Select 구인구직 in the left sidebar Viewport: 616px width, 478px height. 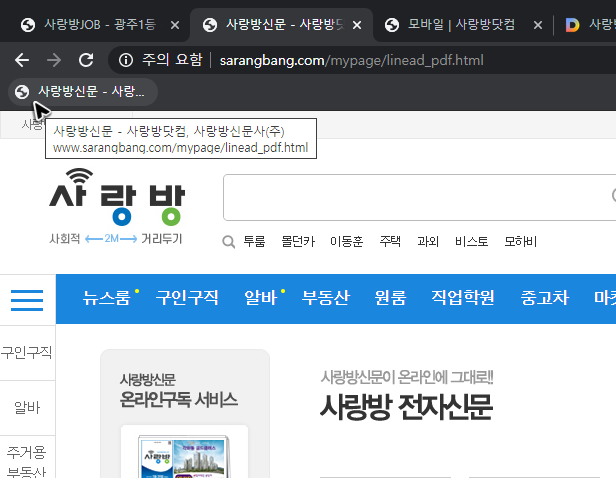pyautogui.click(x=26, y=352)
